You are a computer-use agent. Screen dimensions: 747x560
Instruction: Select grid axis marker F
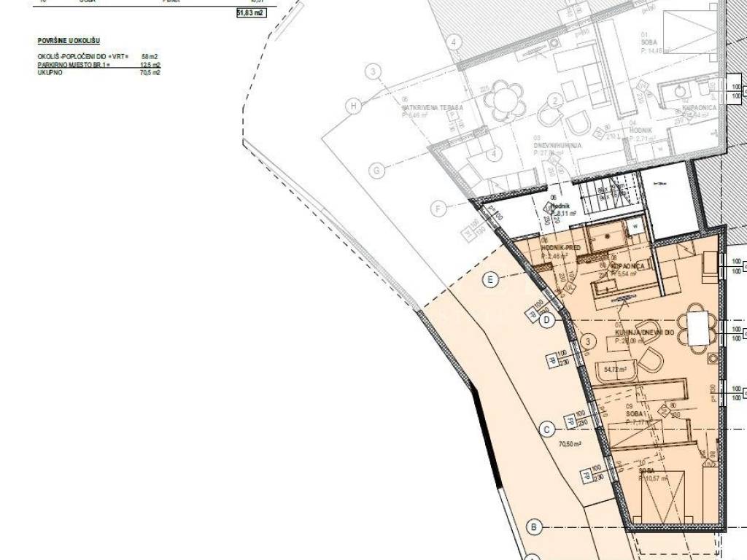pyautogui.click(x=438, y=209)
